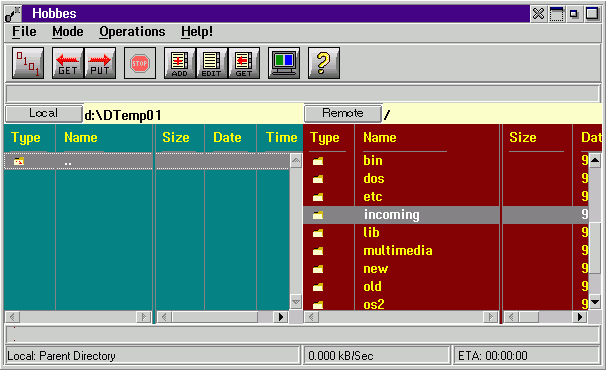This screenshot has width=606, height=370.
Task: Click the ETA: 00:00:00 status field
Action: pos(527,355)
